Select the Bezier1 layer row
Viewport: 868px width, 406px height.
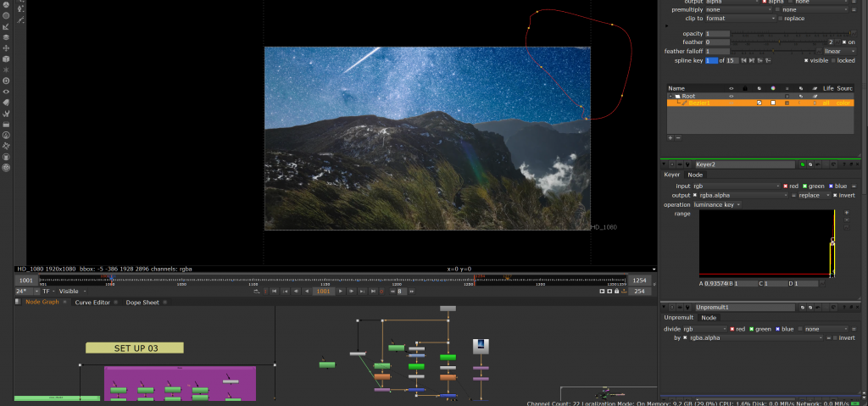point(760,103)
